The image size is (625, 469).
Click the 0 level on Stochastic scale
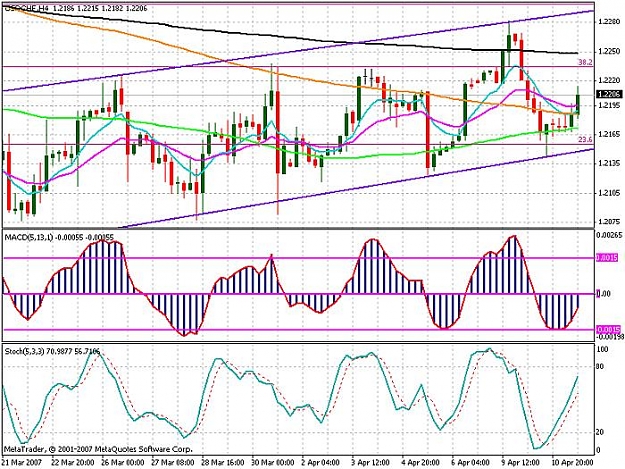599,450
